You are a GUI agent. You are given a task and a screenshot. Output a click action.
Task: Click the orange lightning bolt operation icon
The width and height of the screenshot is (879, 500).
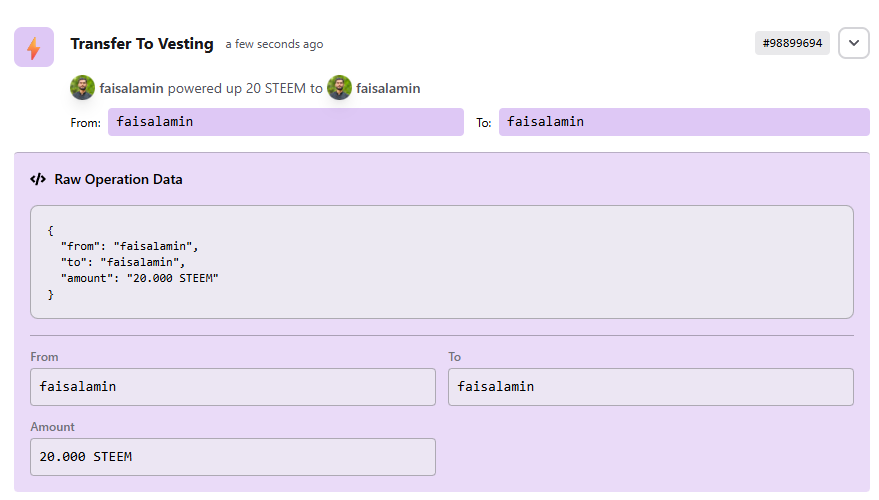(34, 47)
